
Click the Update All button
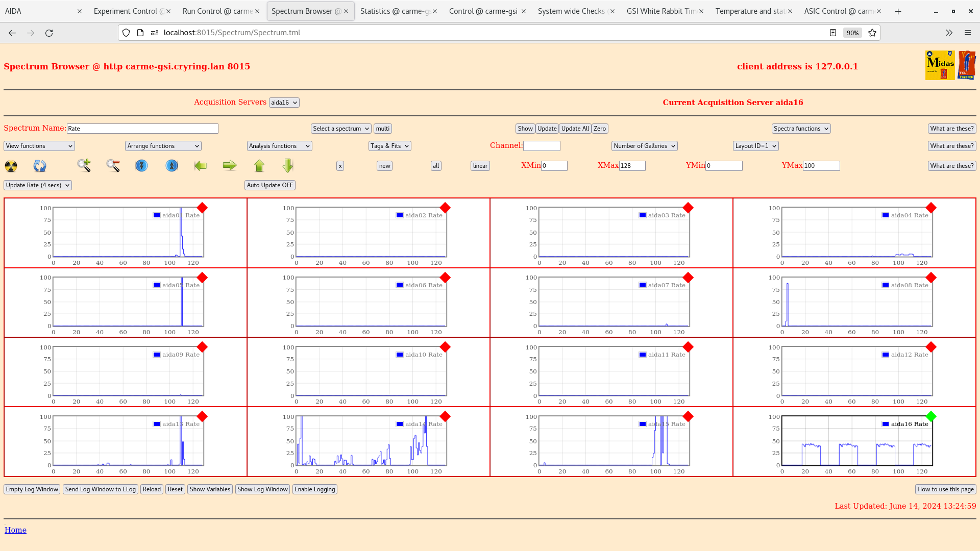click(575, 129)
